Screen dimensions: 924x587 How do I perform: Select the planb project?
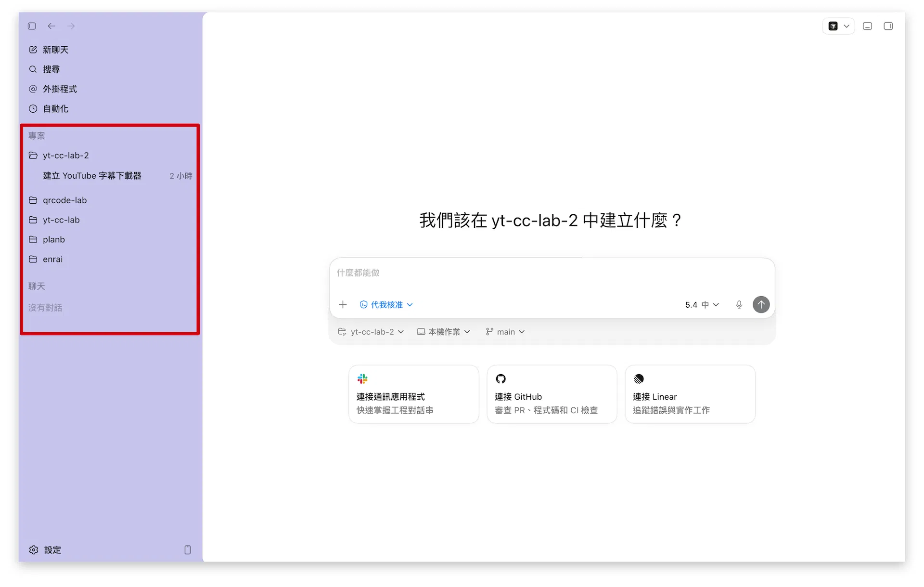[x=110, y=240]
